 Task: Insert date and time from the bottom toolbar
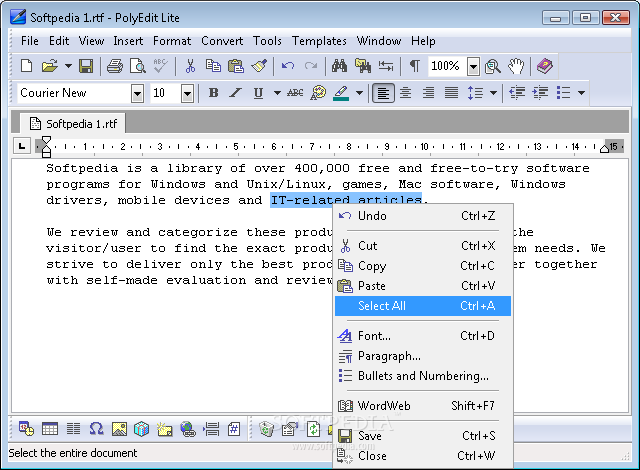(x=27, y=429)
